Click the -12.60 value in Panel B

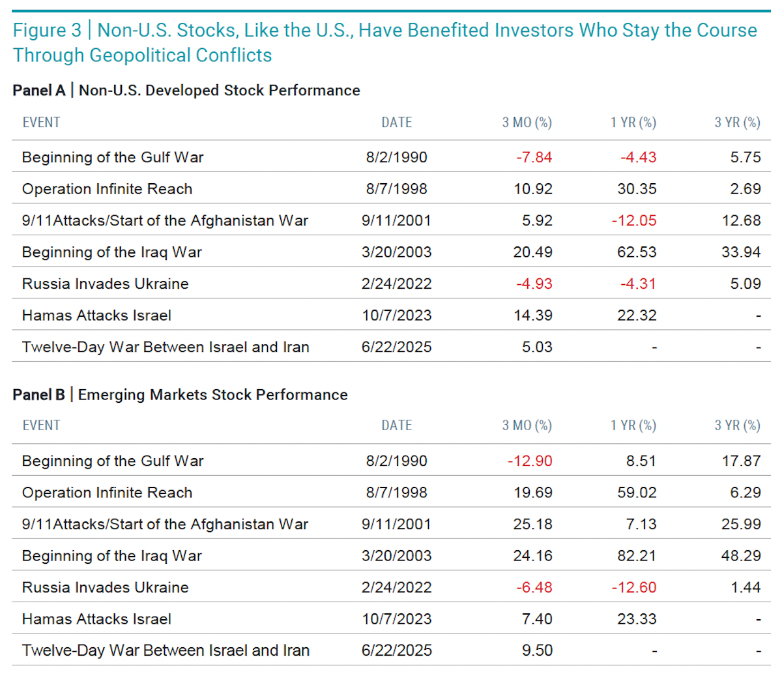(x=634, y=587)
